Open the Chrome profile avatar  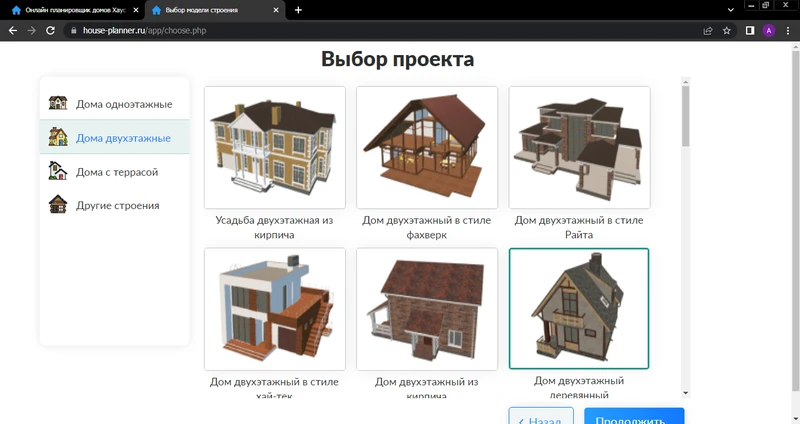(x=768, y=30)
